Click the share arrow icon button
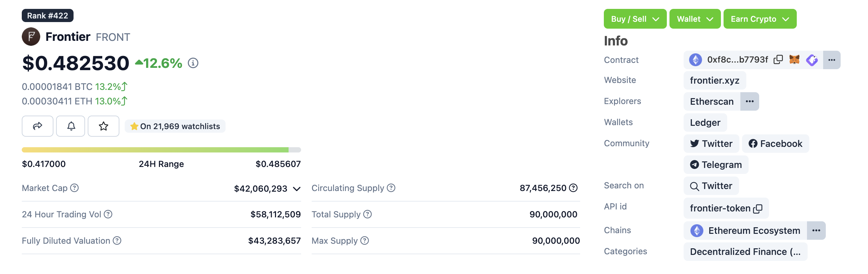868x274 pixels. tap(37, 126)
